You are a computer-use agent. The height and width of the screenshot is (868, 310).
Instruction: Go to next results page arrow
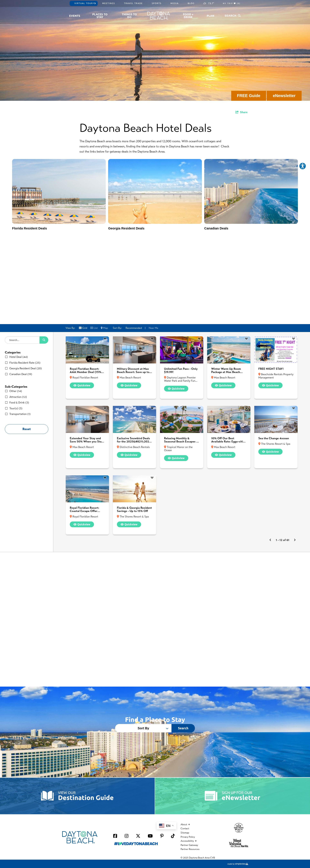[x=295, y=540]
